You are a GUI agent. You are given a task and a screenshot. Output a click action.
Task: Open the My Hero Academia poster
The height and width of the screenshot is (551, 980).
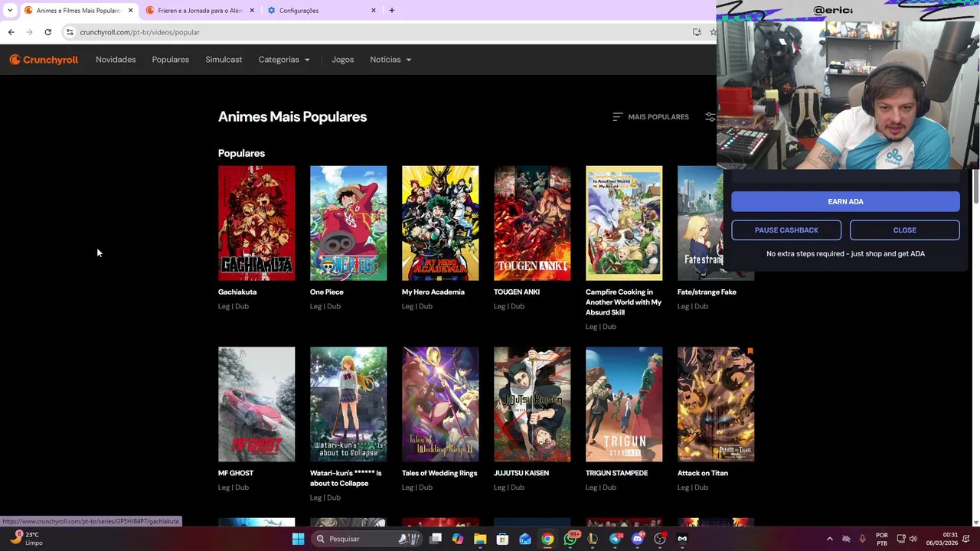[x=440, y=223]
